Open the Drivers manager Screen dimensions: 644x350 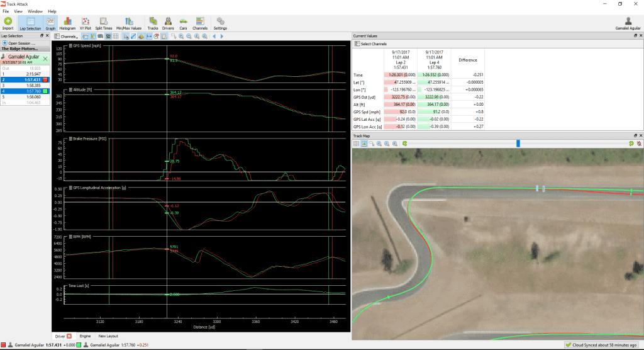168,23
